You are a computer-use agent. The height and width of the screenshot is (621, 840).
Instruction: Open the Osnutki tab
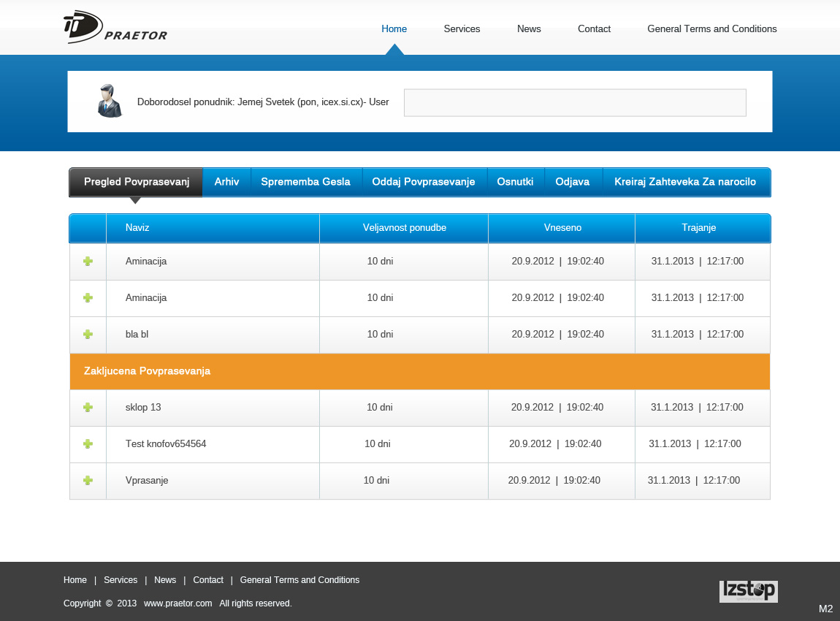pos(515,182)
